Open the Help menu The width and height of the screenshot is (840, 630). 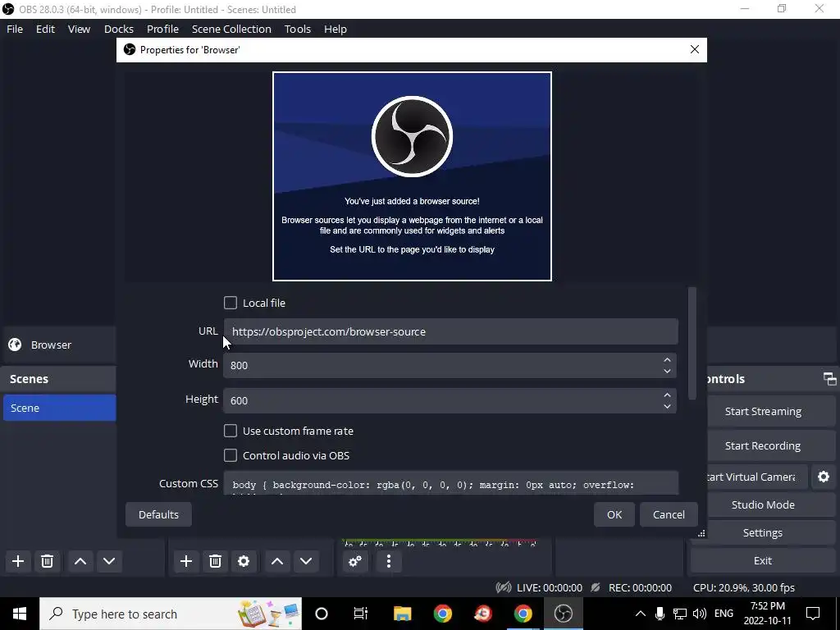(x=336, y=29)
